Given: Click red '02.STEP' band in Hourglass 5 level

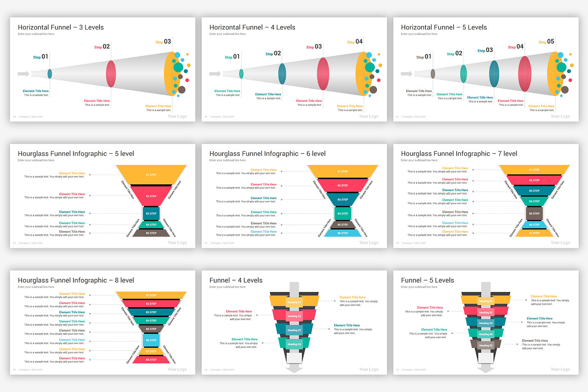Looking at the screenshot, I should click(151, 196).
